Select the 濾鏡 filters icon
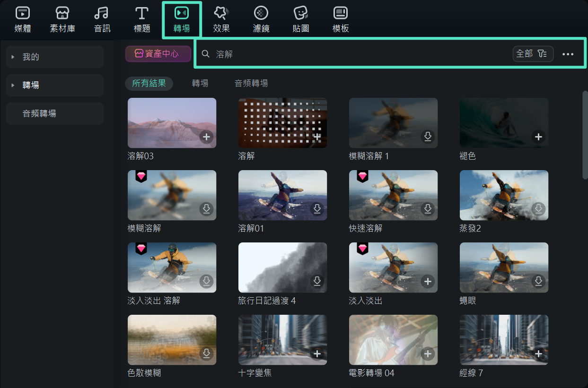The height and width of the screenshot is (388, 588). pos(261,19)
